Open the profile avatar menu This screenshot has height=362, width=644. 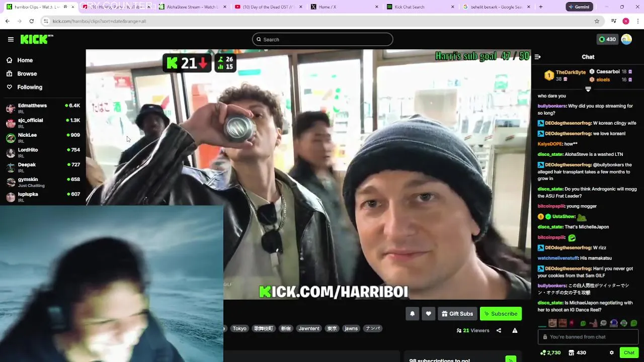pos(626,39)
